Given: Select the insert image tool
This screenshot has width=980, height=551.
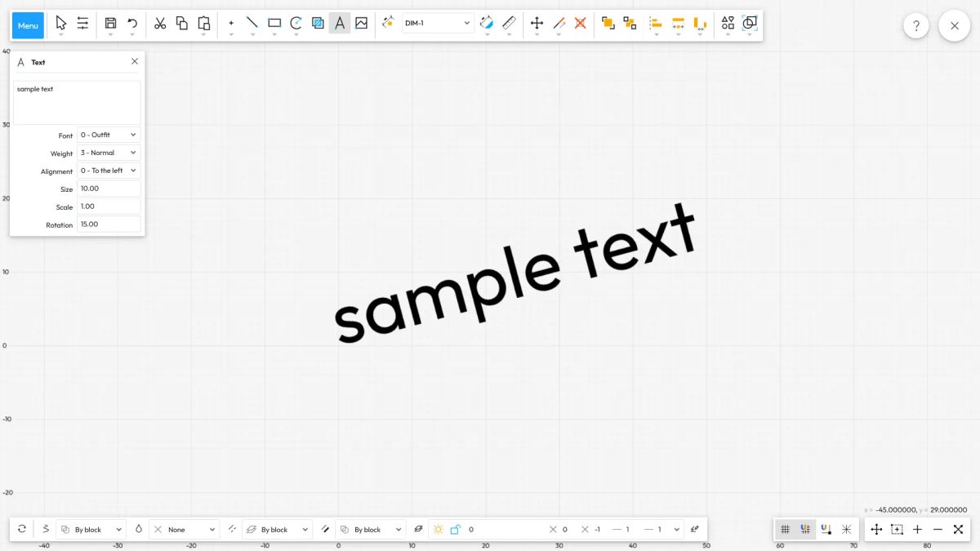Looking at the screenshot, I should (x=361, y=23).
